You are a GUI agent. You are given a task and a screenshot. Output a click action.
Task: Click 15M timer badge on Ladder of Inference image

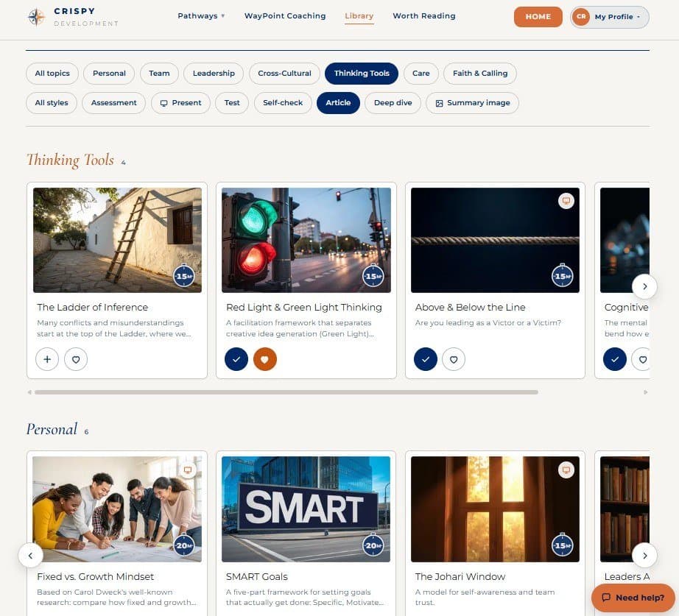pyautogui.click(x=184, y=276)
